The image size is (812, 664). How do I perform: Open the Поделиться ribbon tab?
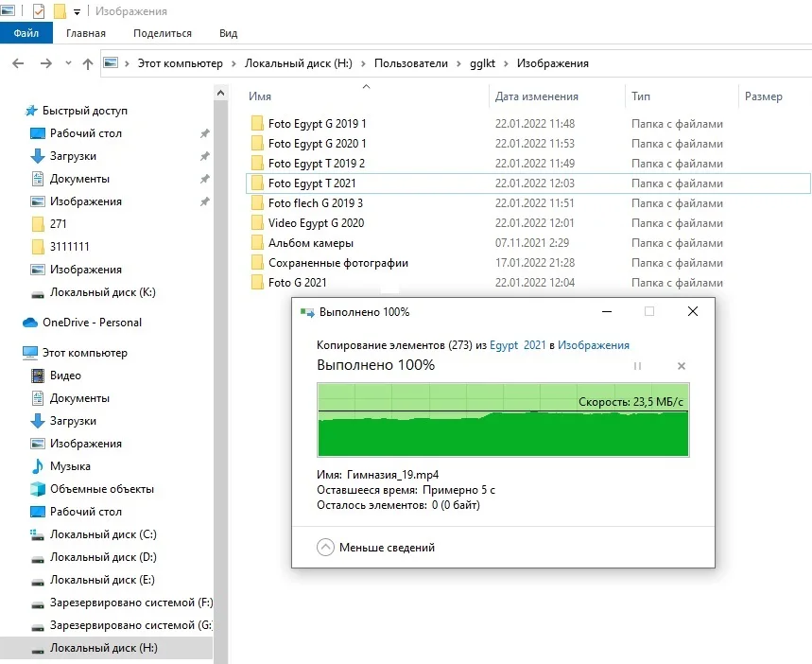click(163, 33)
